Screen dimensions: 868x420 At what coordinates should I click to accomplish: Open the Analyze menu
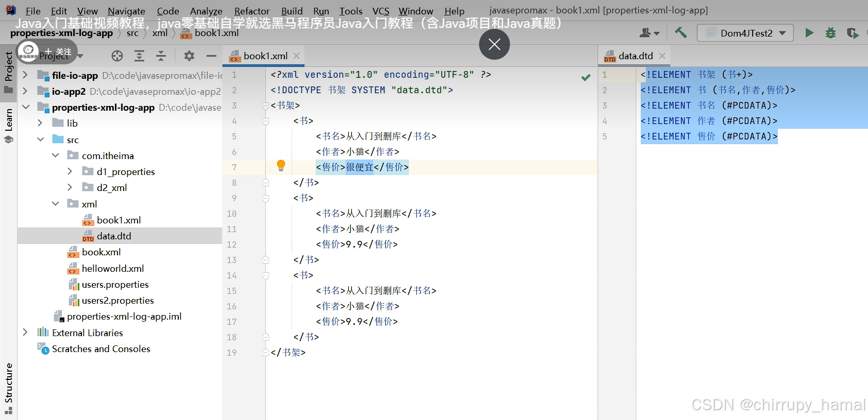pos(206,11)
